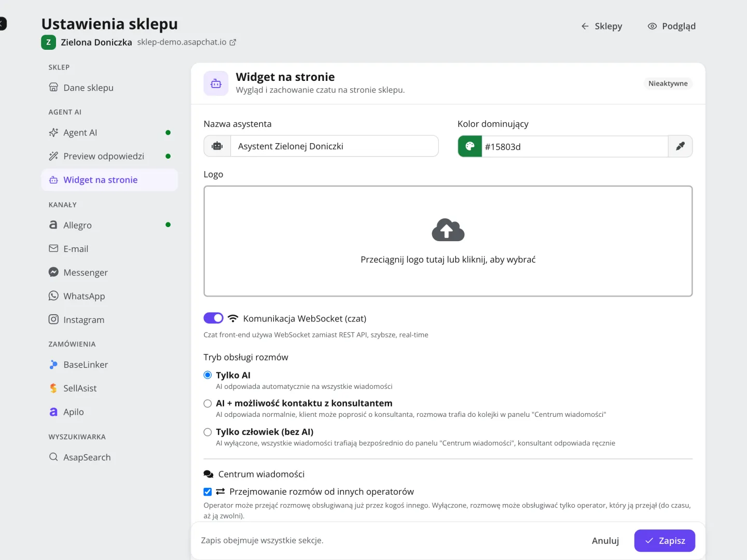Select AI + możliwość kontaktu z konsultantem
This screenshot has width=747, height=560.
point(208,403)
